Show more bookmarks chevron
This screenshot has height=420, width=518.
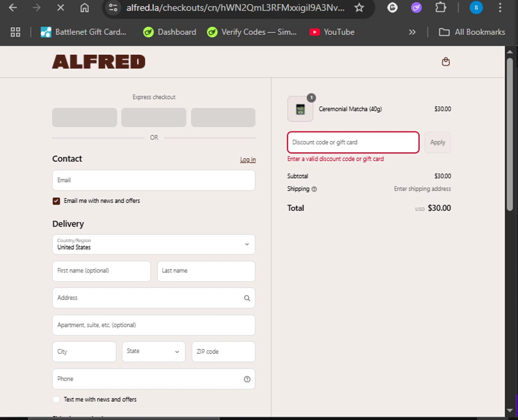click(412, 32)
